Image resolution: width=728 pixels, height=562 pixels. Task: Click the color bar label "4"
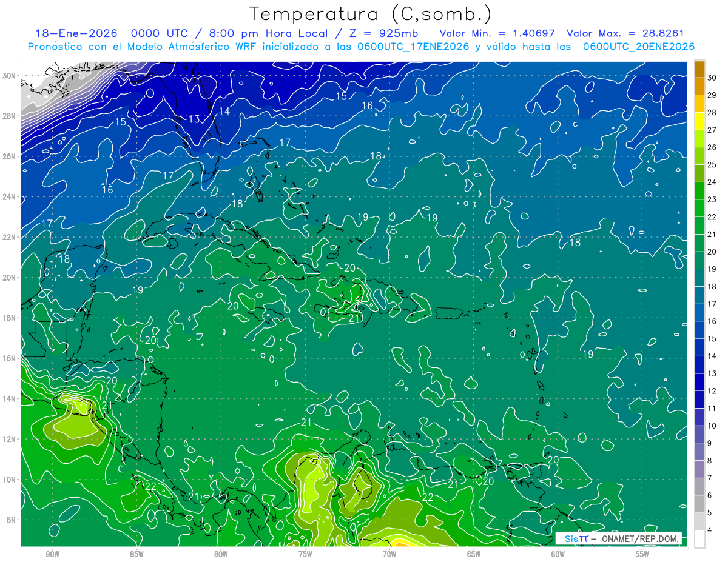[711, 530]
